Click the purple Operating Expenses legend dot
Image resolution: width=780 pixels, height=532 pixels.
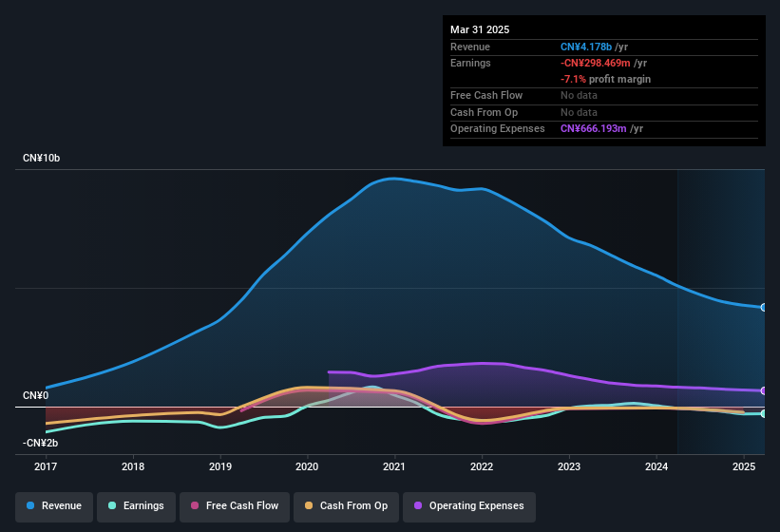click(x=418, y=505)
